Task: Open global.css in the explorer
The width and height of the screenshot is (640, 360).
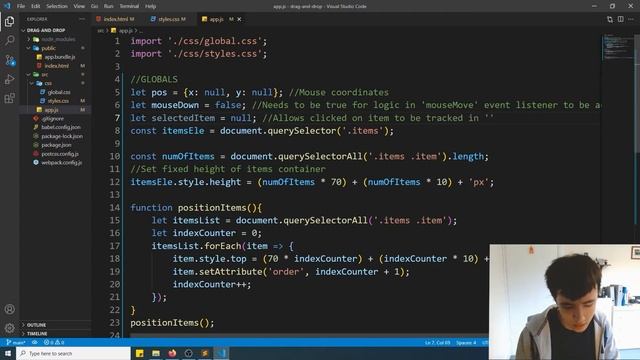Action: coord(59,92)
